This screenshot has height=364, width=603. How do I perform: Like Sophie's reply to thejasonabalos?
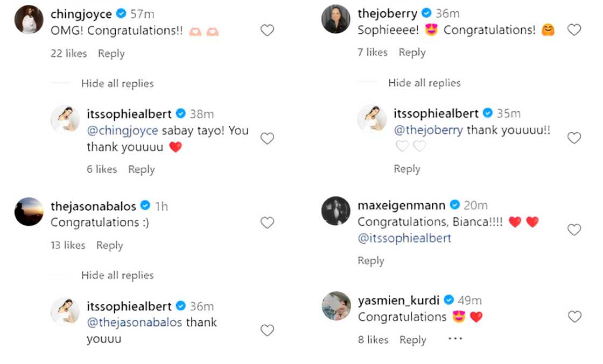tap(267, 330)
